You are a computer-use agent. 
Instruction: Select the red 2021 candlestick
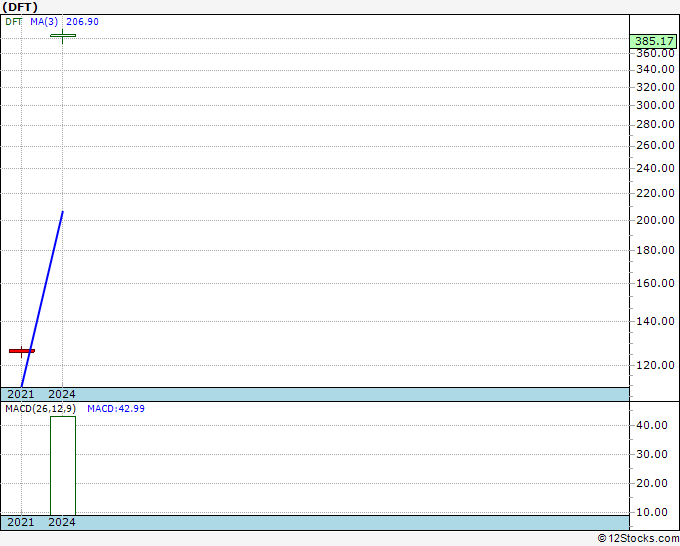[x=22, y=351]
